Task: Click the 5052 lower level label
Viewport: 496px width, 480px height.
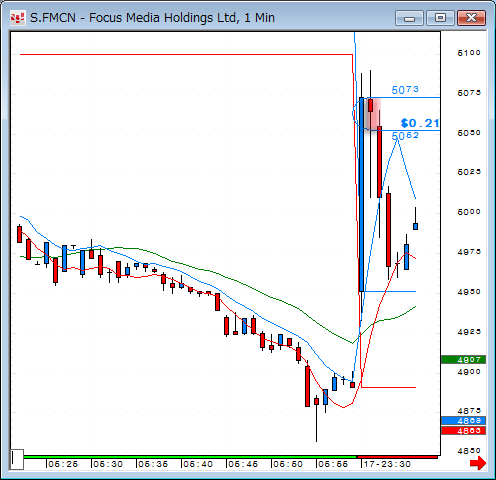Action: (x=405, y=135)
